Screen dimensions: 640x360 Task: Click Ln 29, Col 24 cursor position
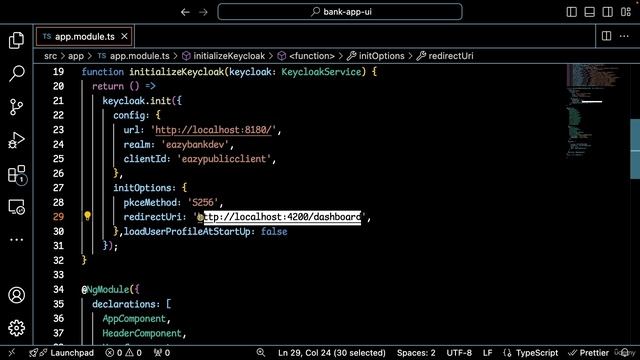tap(331, 353)
